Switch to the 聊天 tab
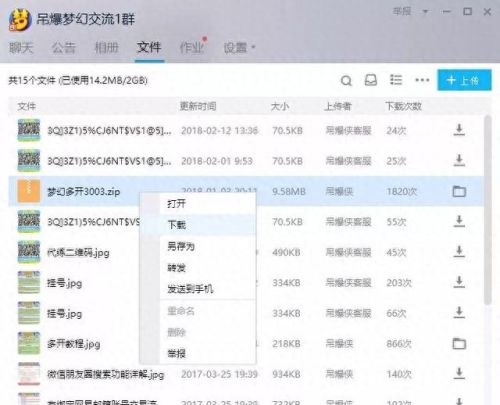Screen dimensions: 500x405 coord(21,48)
